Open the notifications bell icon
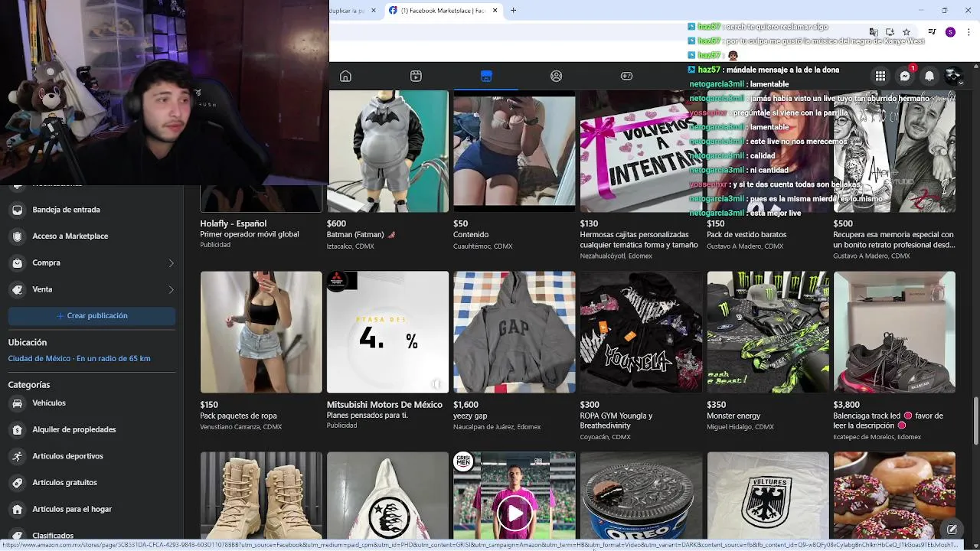This screenshot has height=551, width=980. 929,76
